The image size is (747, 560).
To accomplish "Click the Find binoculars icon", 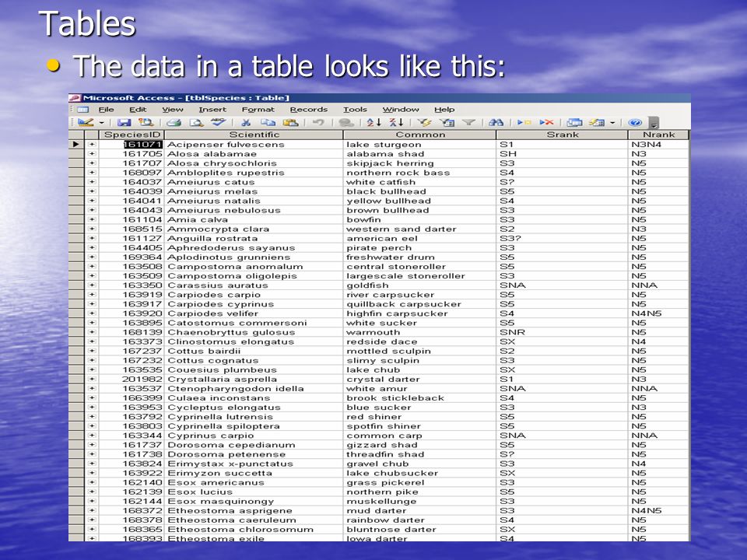I will (x=496, y=122).
